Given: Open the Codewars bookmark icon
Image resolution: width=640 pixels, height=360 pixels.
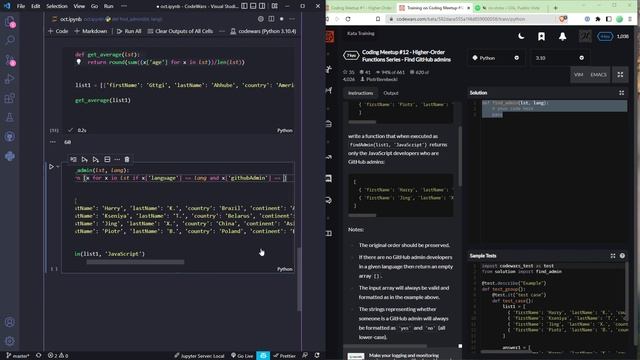Looking at the screenshot, I should [541, 36].
